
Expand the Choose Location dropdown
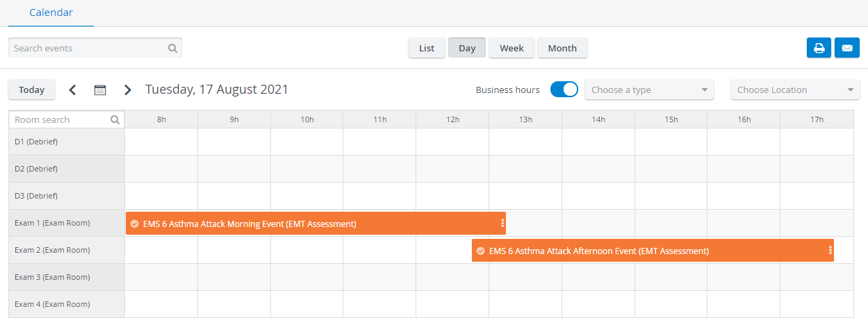pyautogui.click(x=795, y=90)
